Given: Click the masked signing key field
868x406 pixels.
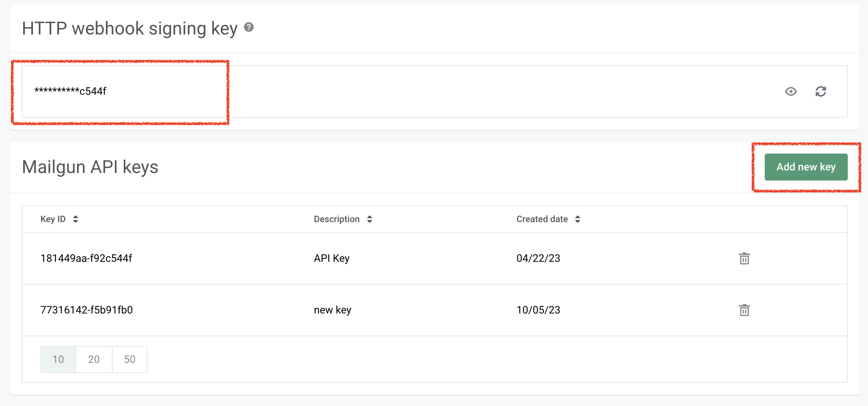Looking at the screenshot, I should (70, 91).
